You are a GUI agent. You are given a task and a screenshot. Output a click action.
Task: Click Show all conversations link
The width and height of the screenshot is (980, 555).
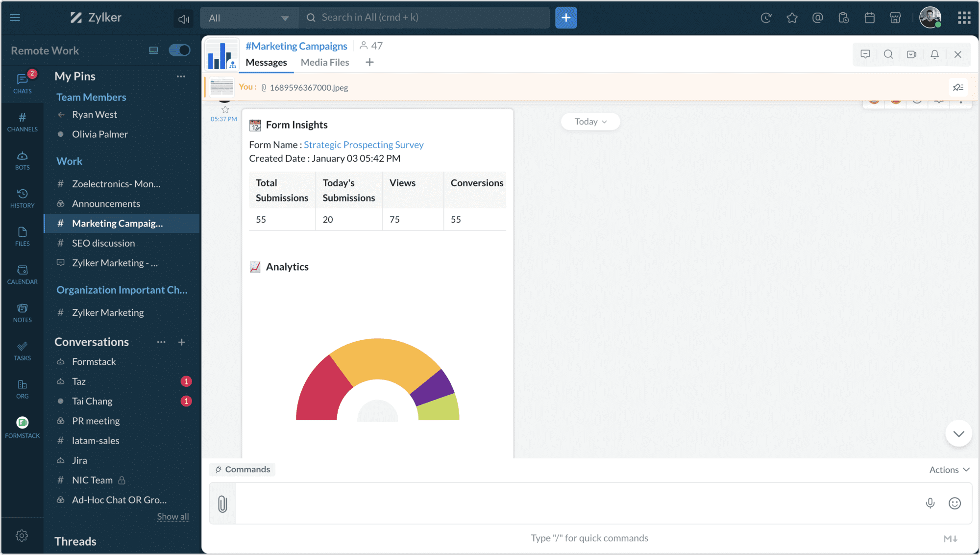(173, 516)
